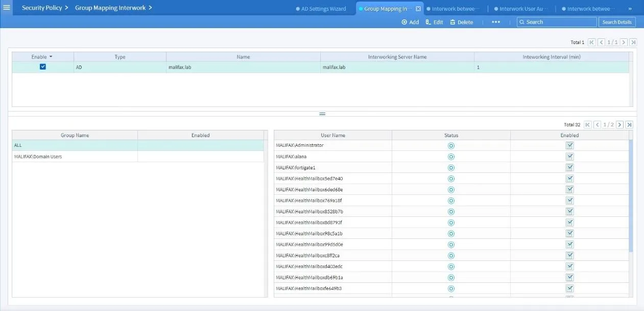Disable the MALIFAX\HealthMailbox5ed7e40 user
This screenshot has width=644, height=311.
[x=569, y=178]
